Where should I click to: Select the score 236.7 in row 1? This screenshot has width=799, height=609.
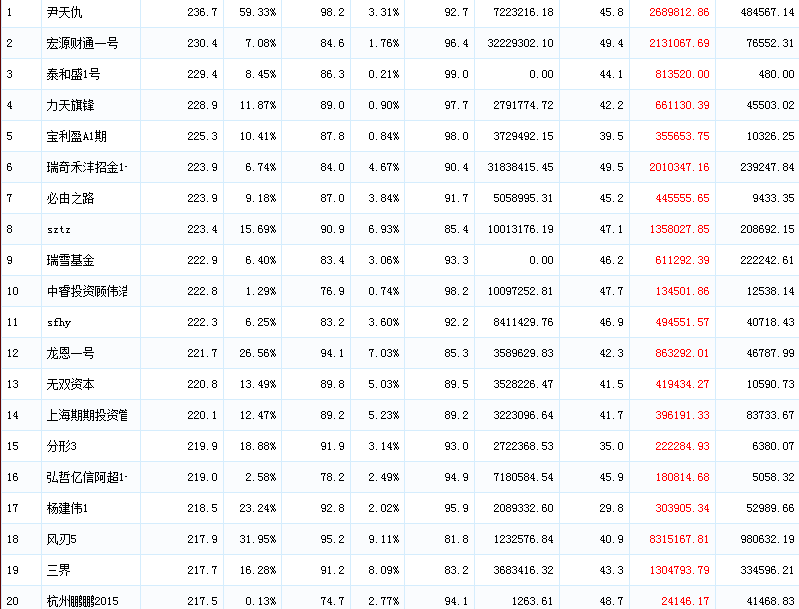coord(202,12)
